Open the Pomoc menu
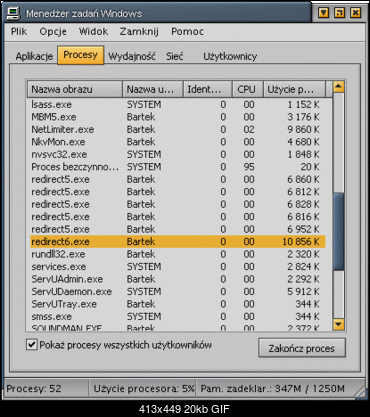 [x=187, y=32]
